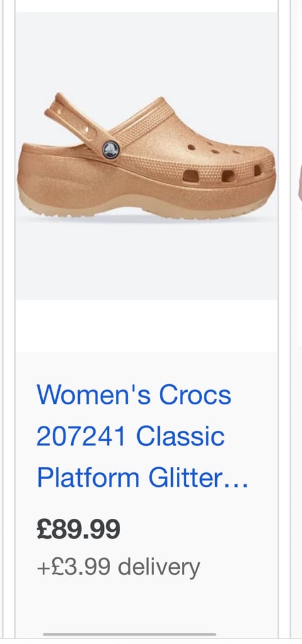The height and width of the screenshot is (644, 302).
Task: Click the white gap beneath the product photo
Action: pos(147,326)
